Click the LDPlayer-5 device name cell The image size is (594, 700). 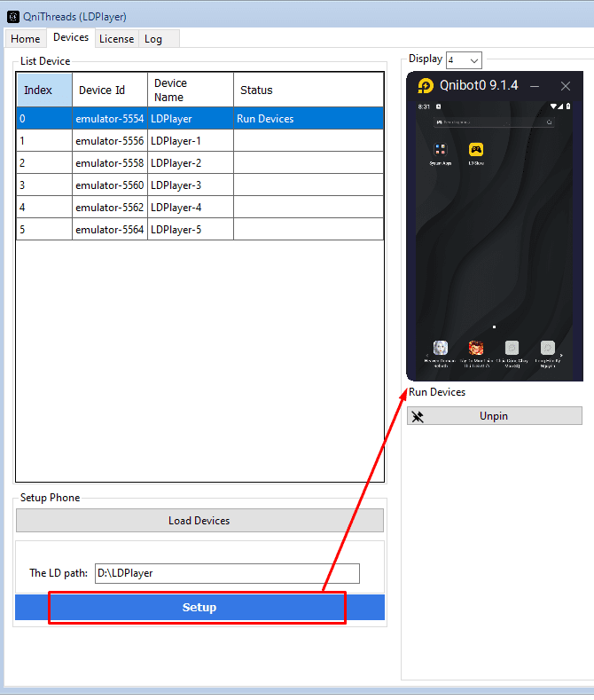click(x=191, y=230)
